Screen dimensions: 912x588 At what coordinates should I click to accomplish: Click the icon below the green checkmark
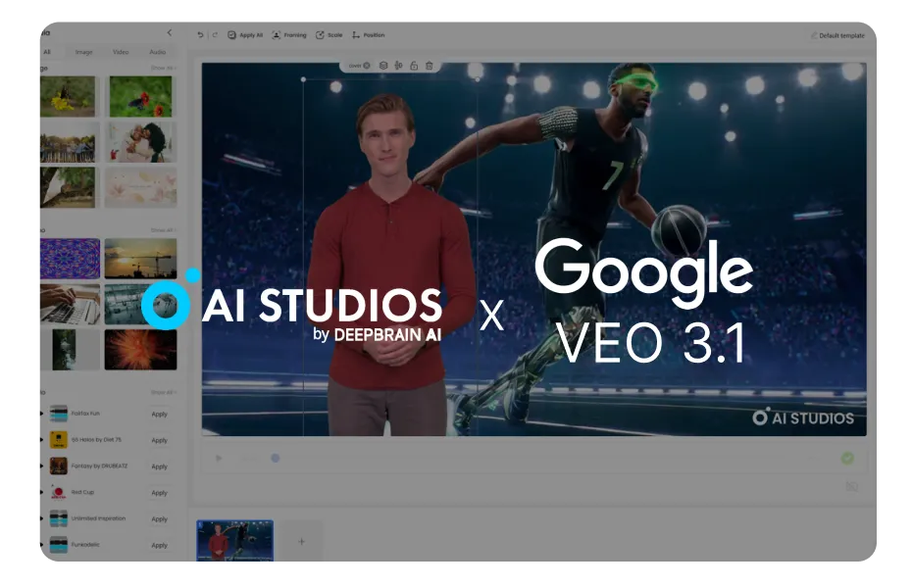(851, 486)
